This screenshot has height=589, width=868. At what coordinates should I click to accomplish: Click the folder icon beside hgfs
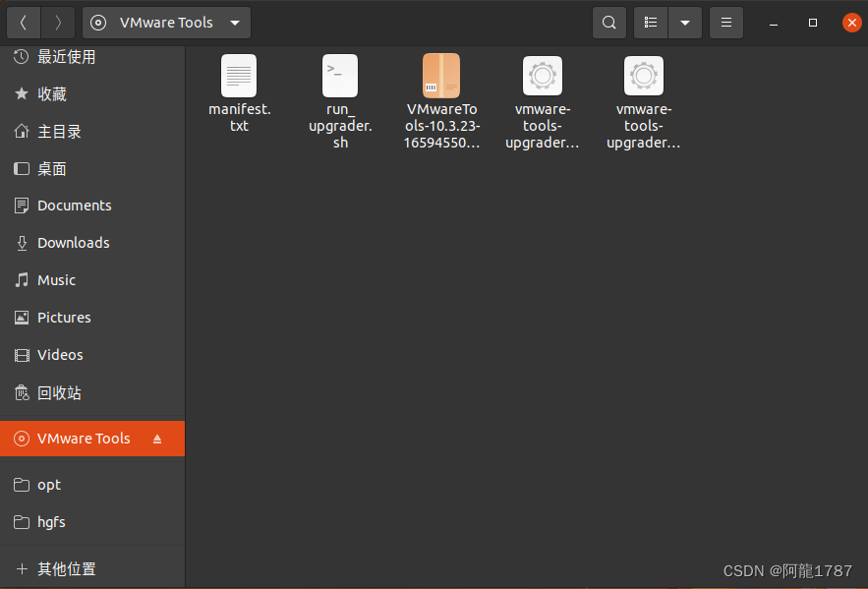(22, 522)
